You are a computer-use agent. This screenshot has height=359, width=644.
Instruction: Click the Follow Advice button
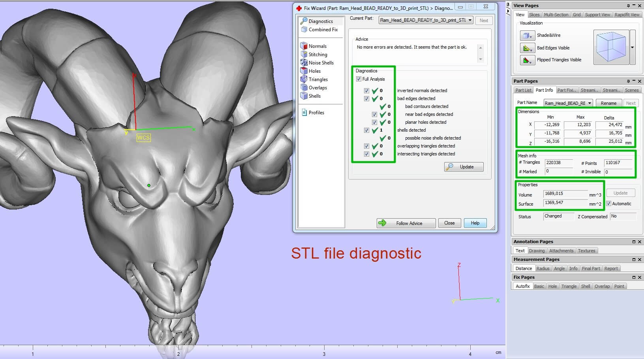(x=406, y=223)
